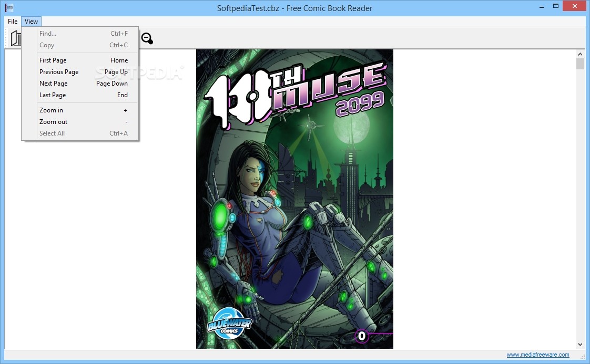This screenshot has height=364, width=590.
Task: Open the www.mediafreeware.com link
Action: 538,355
